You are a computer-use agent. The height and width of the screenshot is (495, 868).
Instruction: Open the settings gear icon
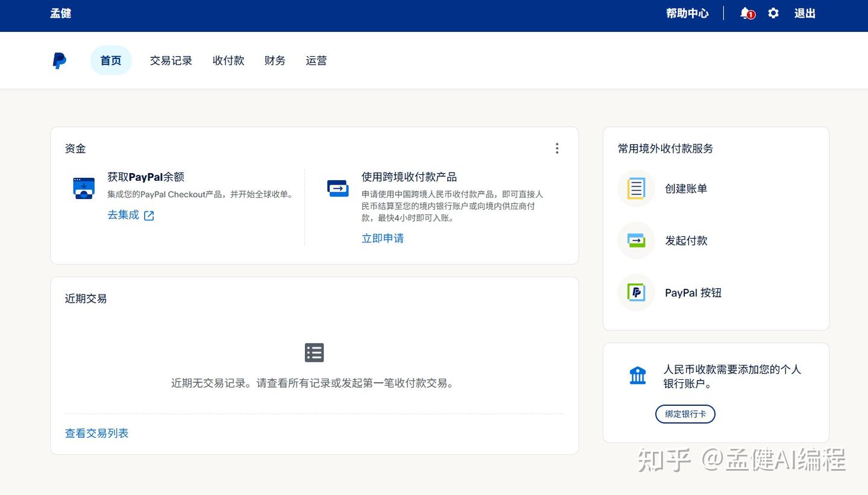tap(773, 13)
